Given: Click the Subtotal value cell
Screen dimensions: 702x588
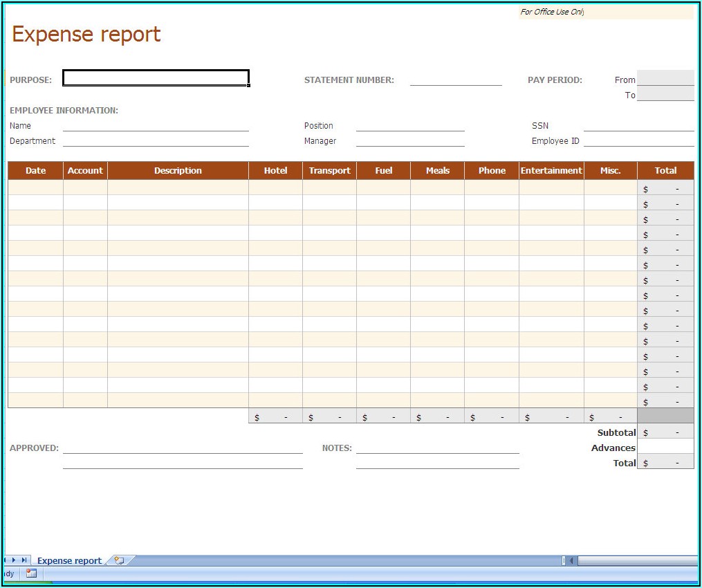Looking at the screenshot, I should (x=665, y=432).
